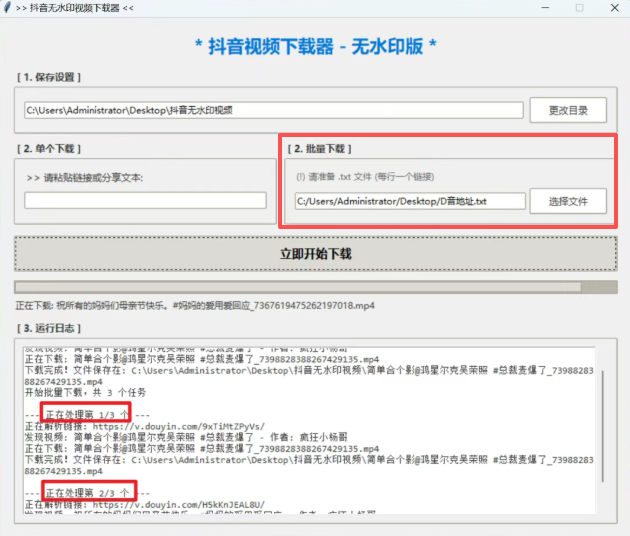630x536 pixels.
Task: Click the download progress bar
Action: pyautogui.click(x=300, y=287)
